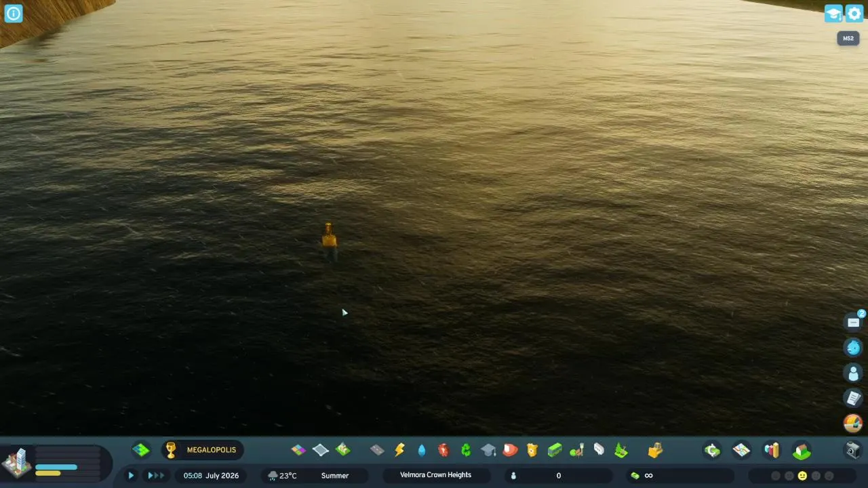The width and height of the screenshot is (868, 488).
Task: Open the Landscaping trees menu
Action: click(x=620, y=449)
